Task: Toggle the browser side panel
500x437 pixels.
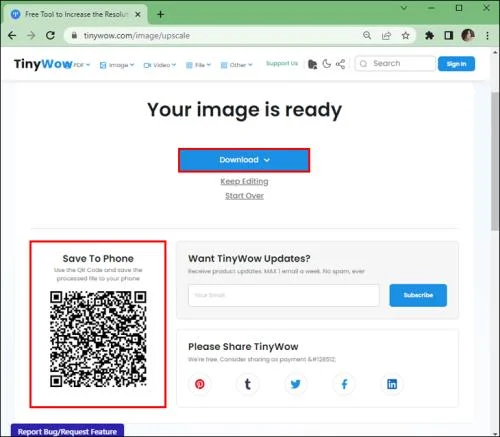Action: [449, 35]
